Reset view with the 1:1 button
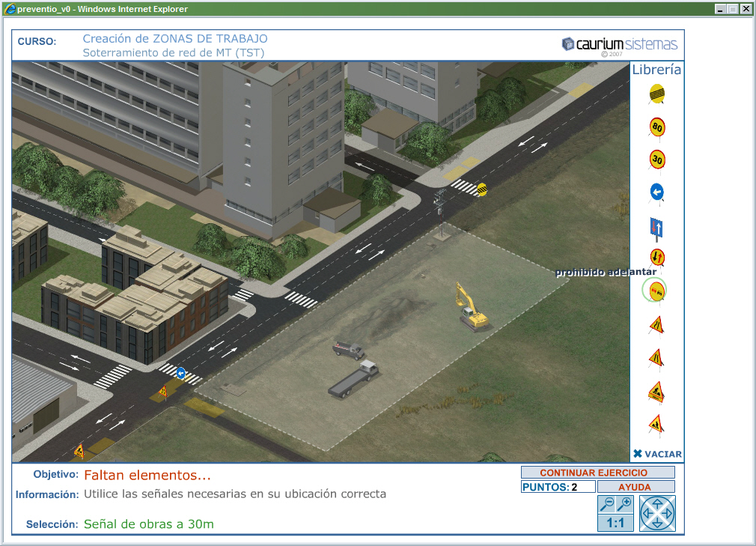The image size is (756, 546). point(615,523)
